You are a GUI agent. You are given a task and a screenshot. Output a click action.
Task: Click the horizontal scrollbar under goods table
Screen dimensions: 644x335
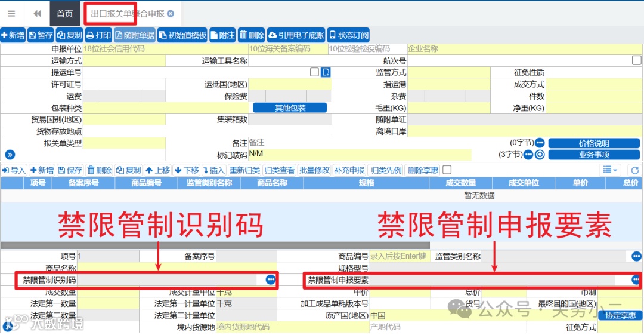(x=215, y=245)
